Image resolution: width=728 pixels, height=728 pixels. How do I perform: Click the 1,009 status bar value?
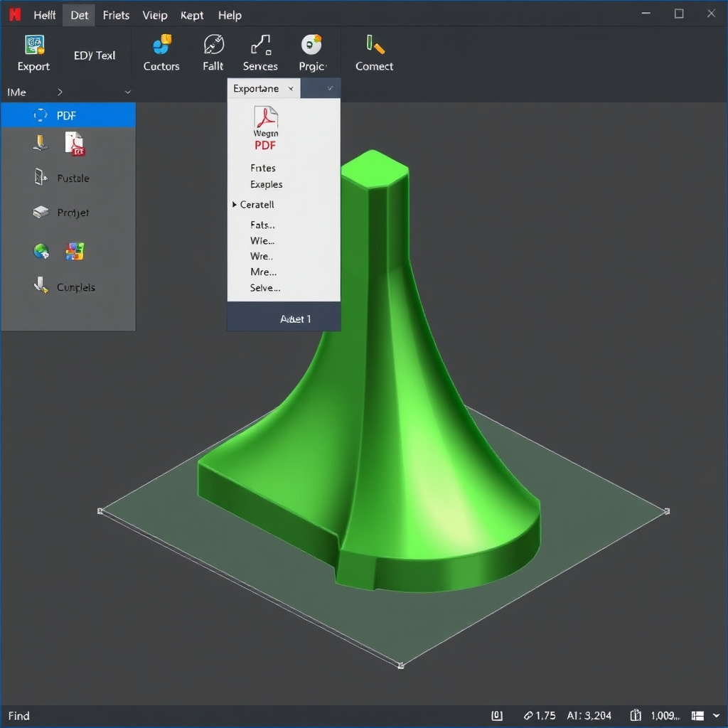pyautogui.click(x=665, y=715)
